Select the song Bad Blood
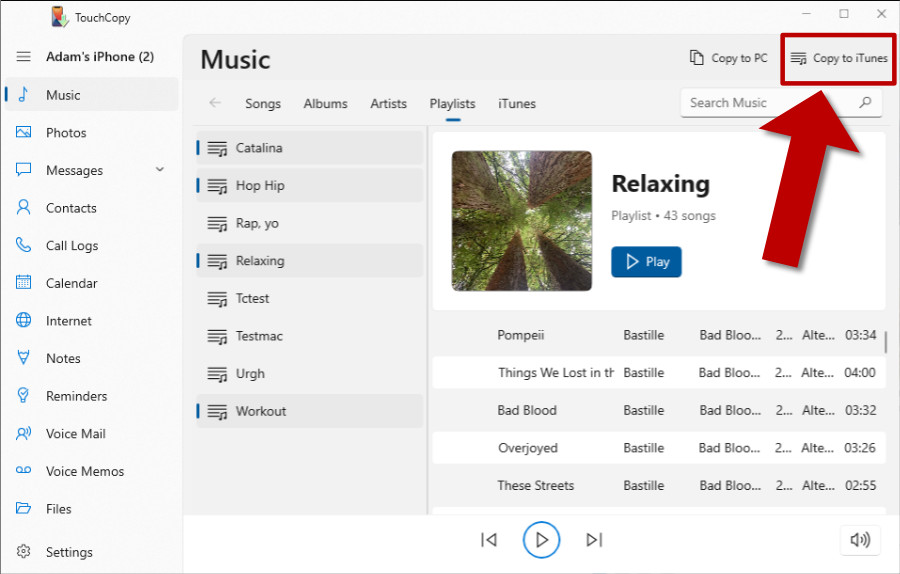The height and width of the screenshot is (574, 900). click(658, 410)
